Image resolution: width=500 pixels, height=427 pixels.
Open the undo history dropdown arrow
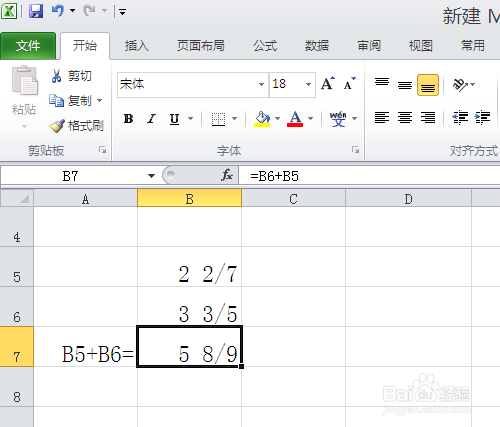coord(72,11)
